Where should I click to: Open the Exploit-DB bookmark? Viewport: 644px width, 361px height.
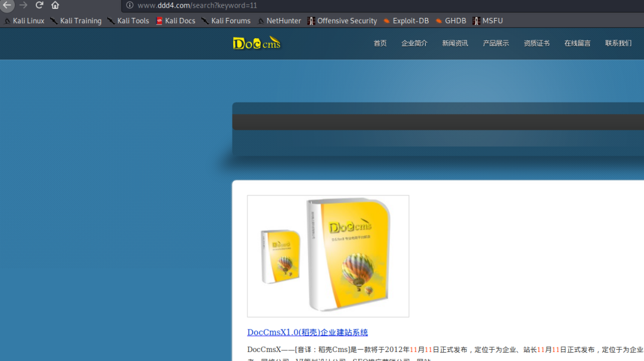coord(406,21)
